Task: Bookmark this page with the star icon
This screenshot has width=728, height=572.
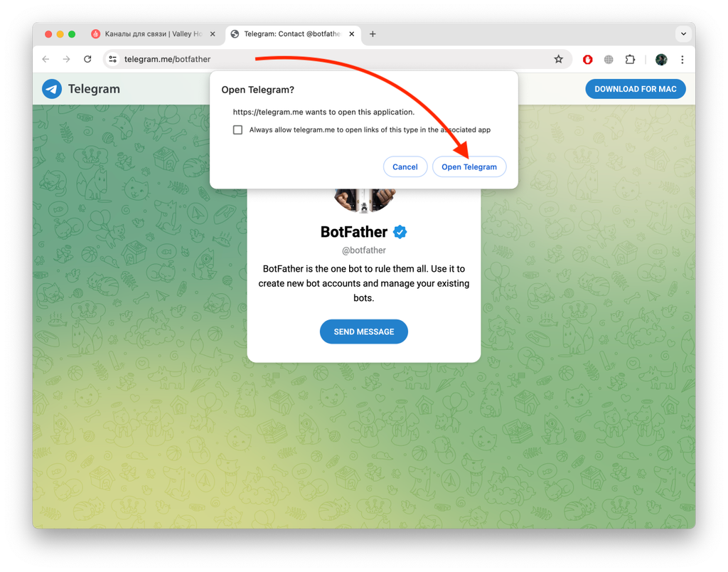Action: pos(559,59)
